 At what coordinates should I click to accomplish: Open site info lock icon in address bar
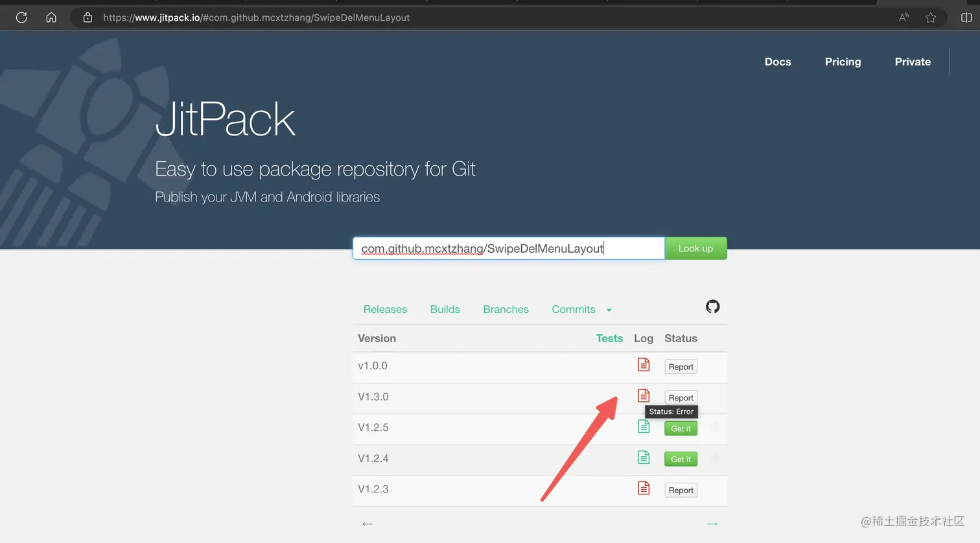pyautogui.click(x=87, y=17)
